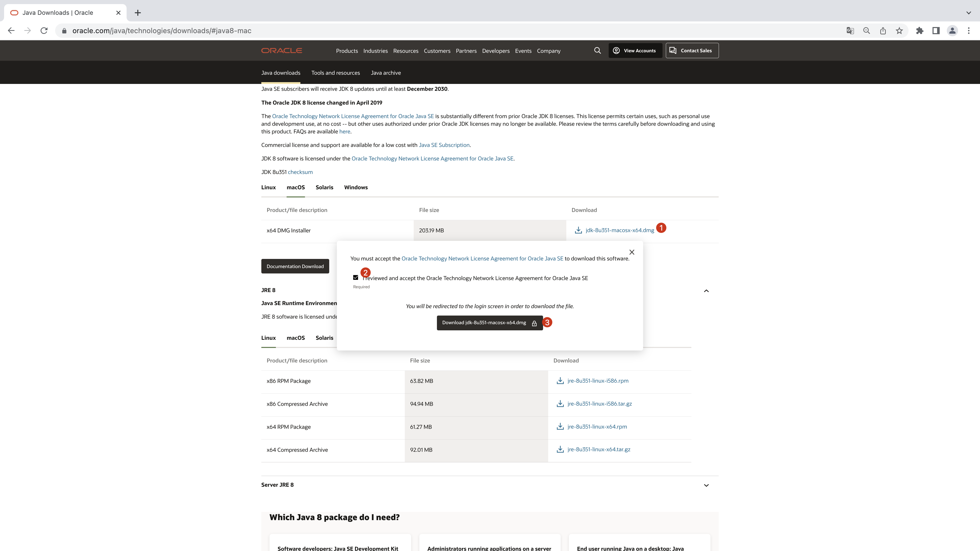Click Download jdk-8u351-macosx-x64.dmg button
Screen dimensions: 980x551
[x=489, y=322]
